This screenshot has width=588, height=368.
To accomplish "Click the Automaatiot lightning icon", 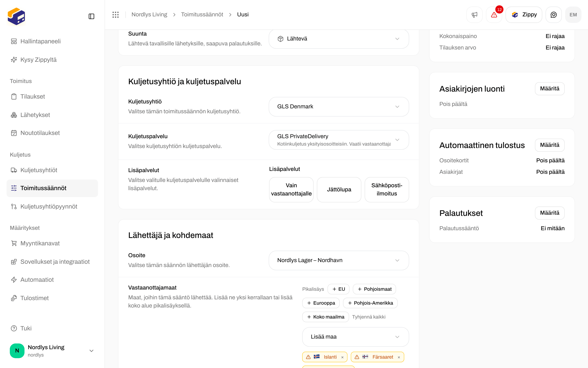I will [x=14, y=280].
